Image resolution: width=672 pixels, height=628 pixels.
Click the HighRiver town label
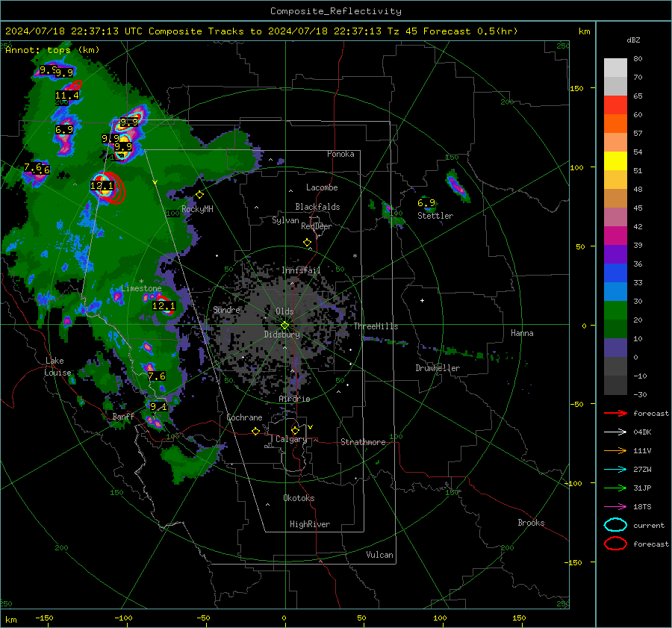[x=310, y=524]
